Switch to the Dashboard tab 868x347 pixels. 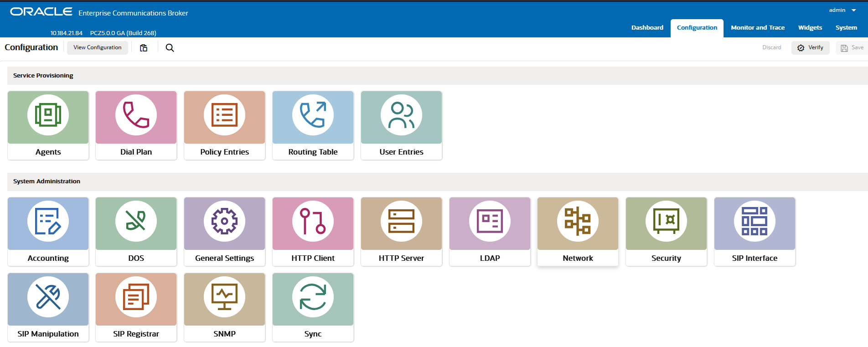(x=647, y=28)
